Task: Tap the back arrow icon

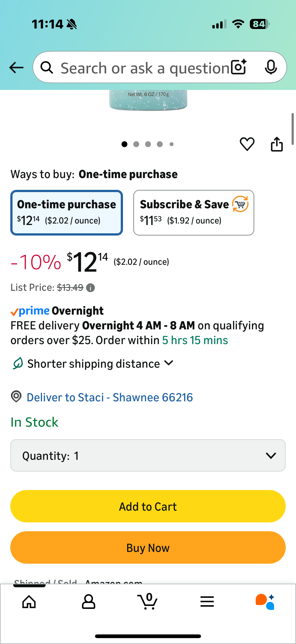Action: pos(16,68)
